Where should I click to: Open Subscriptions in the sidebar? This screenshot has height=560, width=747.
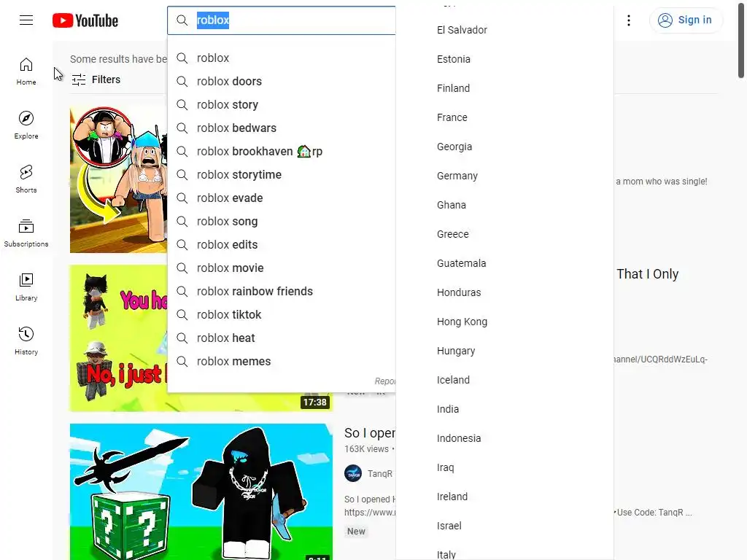pos(26,233)
